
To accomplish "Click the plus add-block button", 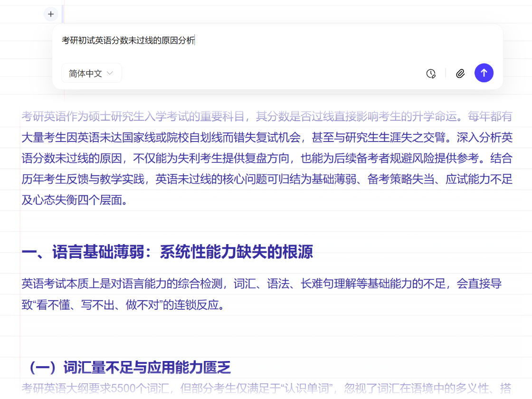I will coord(51,14).
